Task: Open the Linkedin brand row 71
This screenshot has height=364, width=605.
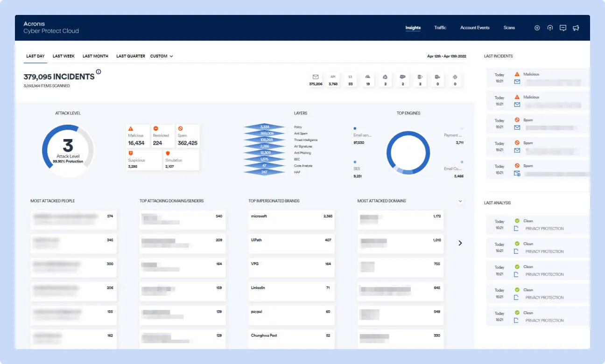Action: pyautogui.click(x=291, y=291)
